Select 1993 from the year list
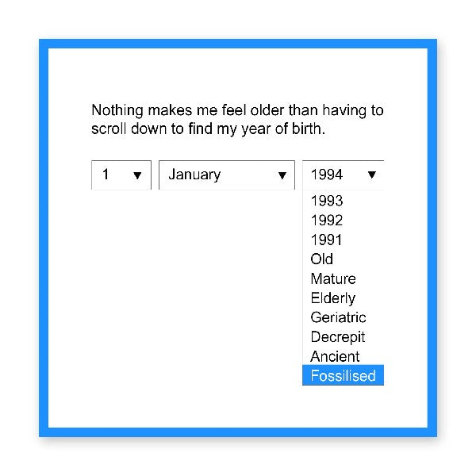 pos(327,201)
